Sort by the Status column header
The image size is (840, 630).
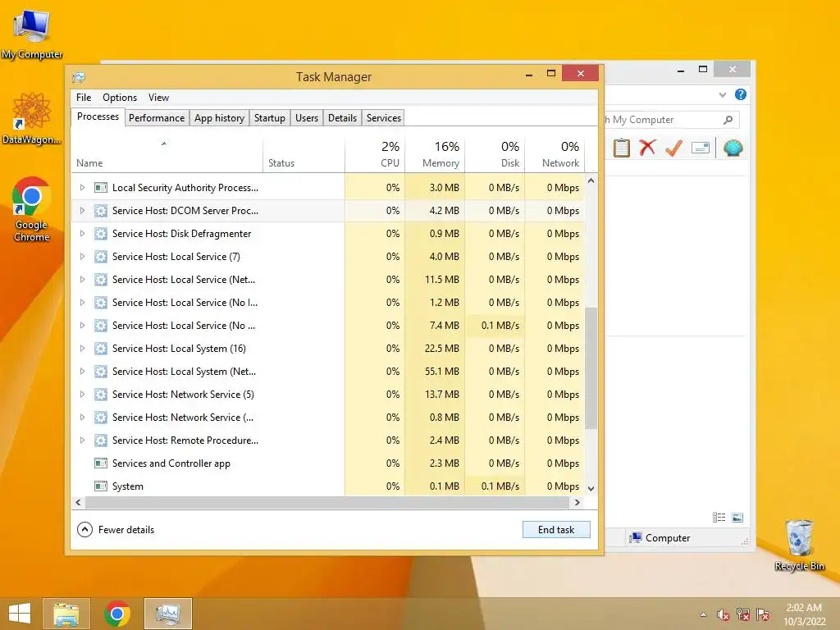coord(304,154)
